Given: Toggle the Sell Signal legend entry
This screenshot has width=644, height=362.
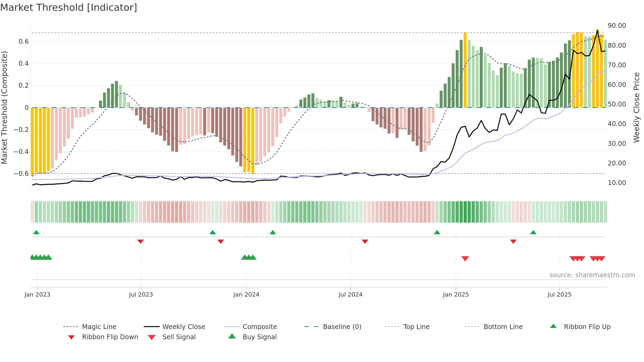Looking at the screenshot, I should coord(172,337).
